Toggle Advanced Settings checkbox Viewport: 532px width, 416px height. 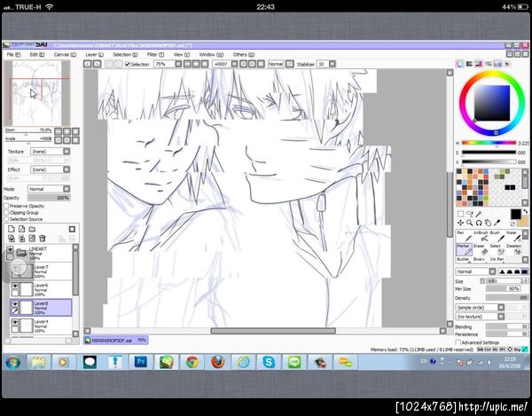[x=458, y=342]
